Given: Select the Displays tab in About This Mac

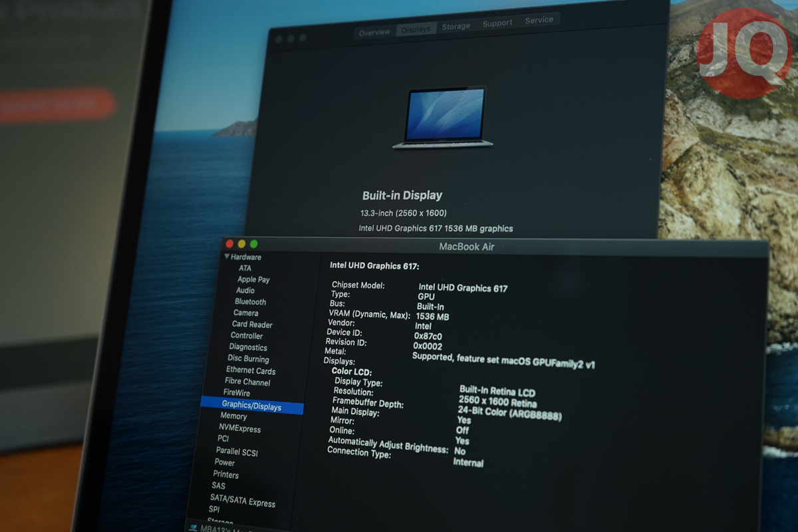Looking at the screenshot, I should coord(416,29).
